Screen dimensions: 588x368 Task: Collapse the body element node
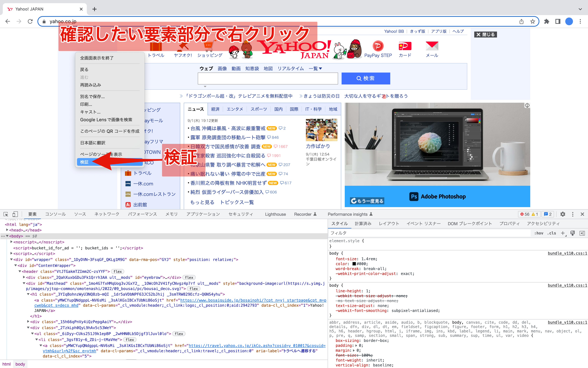click(7, 236)
